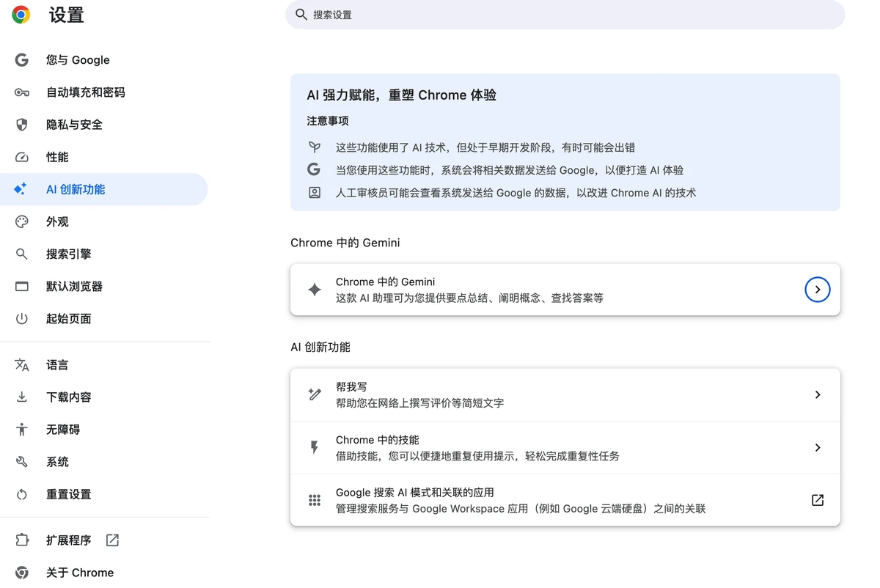Click the shield icon for 隐私与安全
This screenshot has width=880, height=588.
[x=22, y=125]
